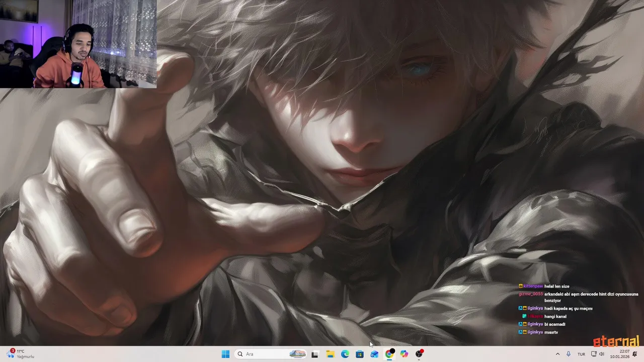Click the chat message "helal len size"
Viewport: 644px width, 362px height.
[x=557, y=286]
